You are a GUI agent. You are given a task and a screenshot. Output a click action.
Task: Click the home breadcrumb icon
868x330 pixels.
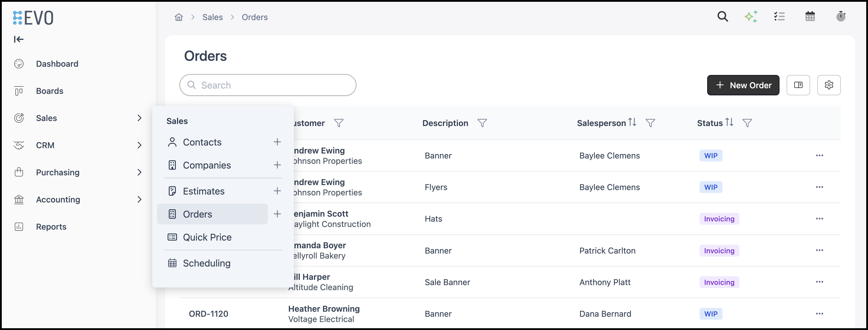[178, 17]
